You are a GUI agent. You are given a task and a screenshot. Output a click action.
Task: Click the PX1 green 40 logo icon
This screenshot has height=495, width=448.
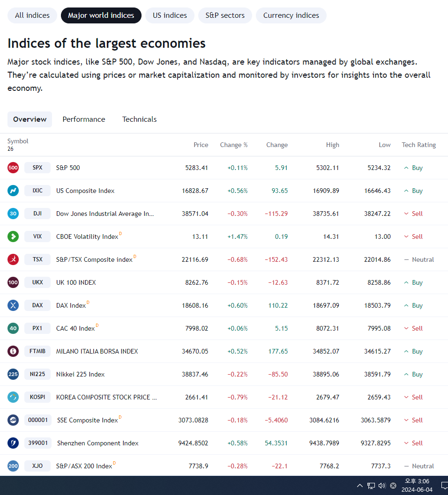tap(13, 328)
